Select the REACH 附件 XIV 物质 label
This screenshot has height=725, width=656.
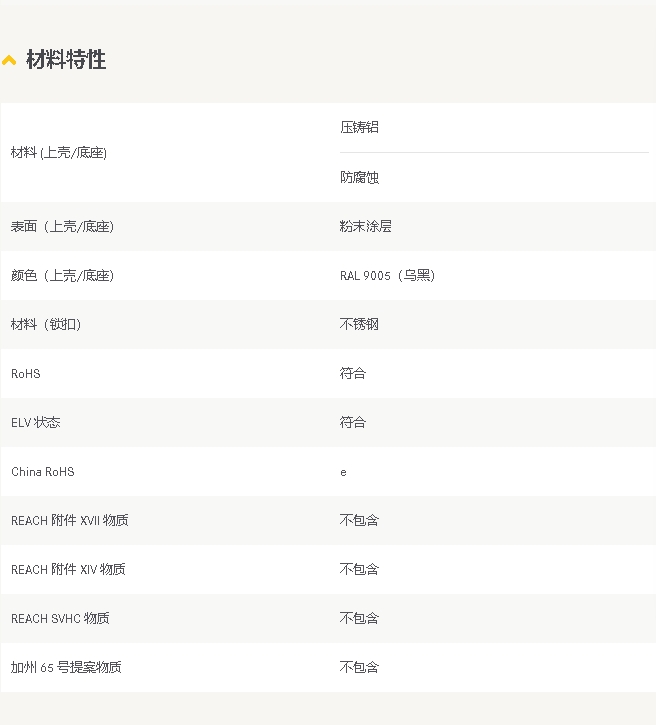coord(68,570)
